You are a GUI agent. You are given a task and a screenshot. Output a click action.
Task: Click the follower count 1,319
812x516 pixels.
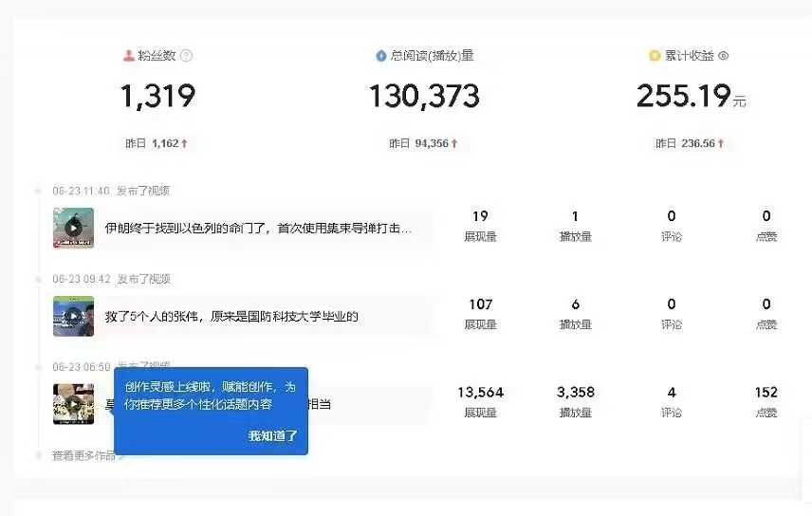[x=158, y=97]
